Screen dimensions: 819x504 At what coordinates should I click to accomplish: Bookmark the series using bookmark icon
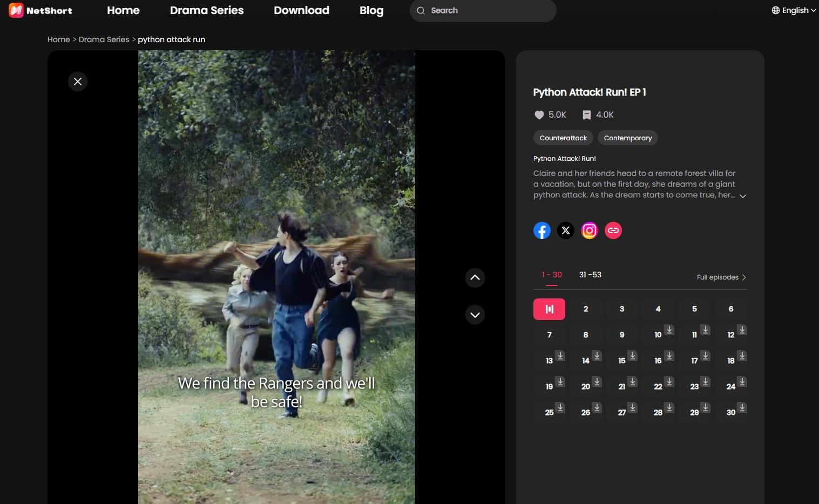click(x=587, y=115)
